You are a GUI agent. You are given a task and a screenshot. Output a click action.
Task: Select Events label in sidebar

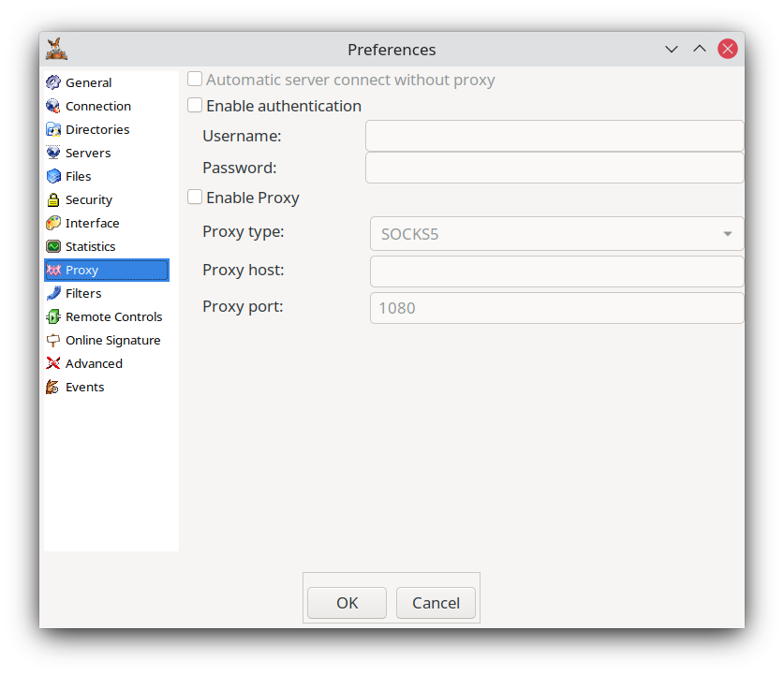[85, 387]
